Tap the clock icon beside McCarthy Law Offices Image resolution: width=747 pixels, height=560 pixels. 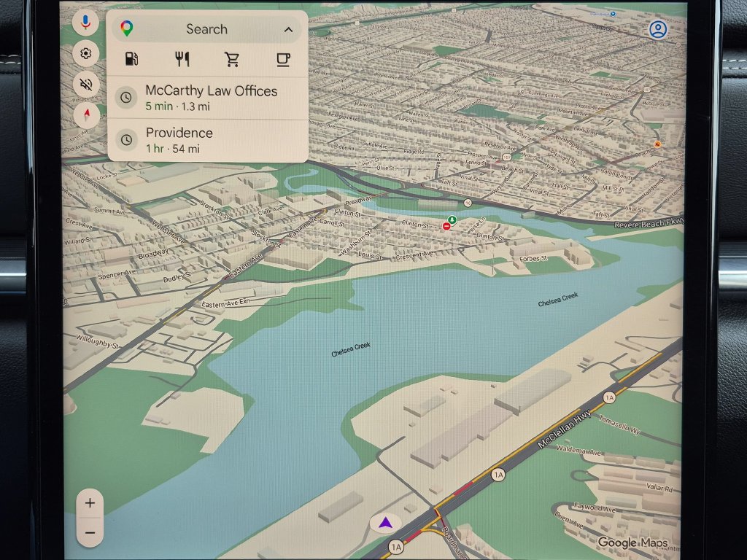click(x=126, y=98)
